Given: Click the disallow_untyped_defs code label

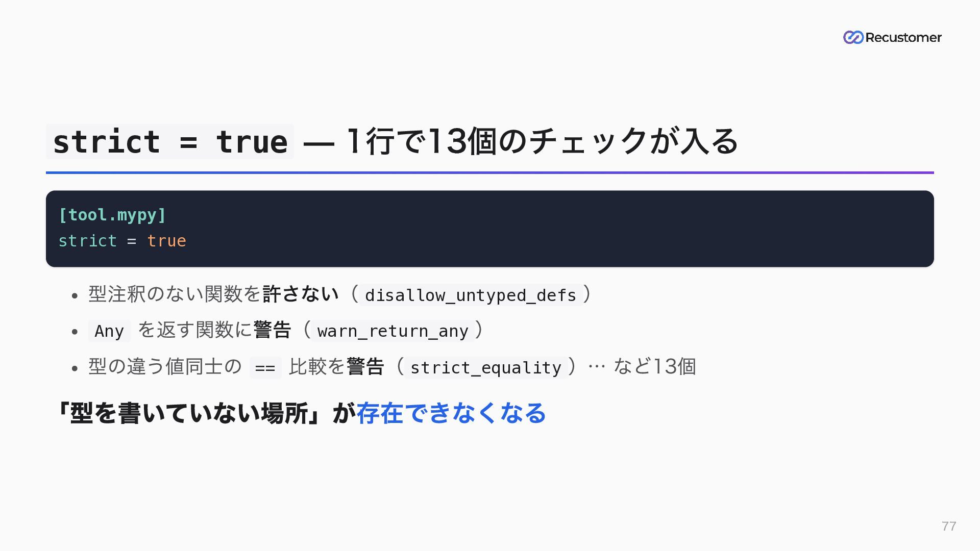Looking at the screenshot, I should [471, 295].
